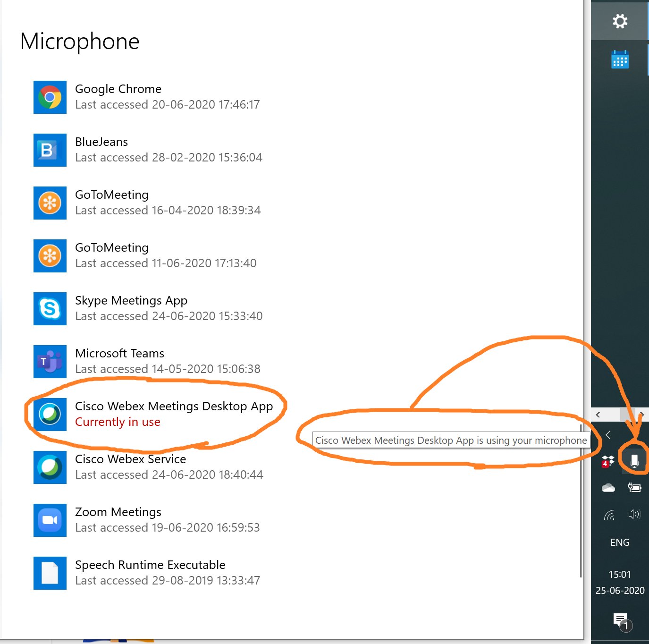Click "Last accessed 19-06-2020 16:59:53" text

pyautogui.click(x=168, y=527)
